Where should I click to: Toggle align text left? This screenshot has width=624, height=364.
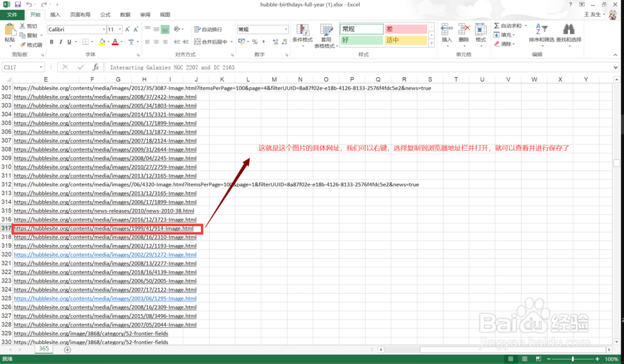click(x=147, y=42)
